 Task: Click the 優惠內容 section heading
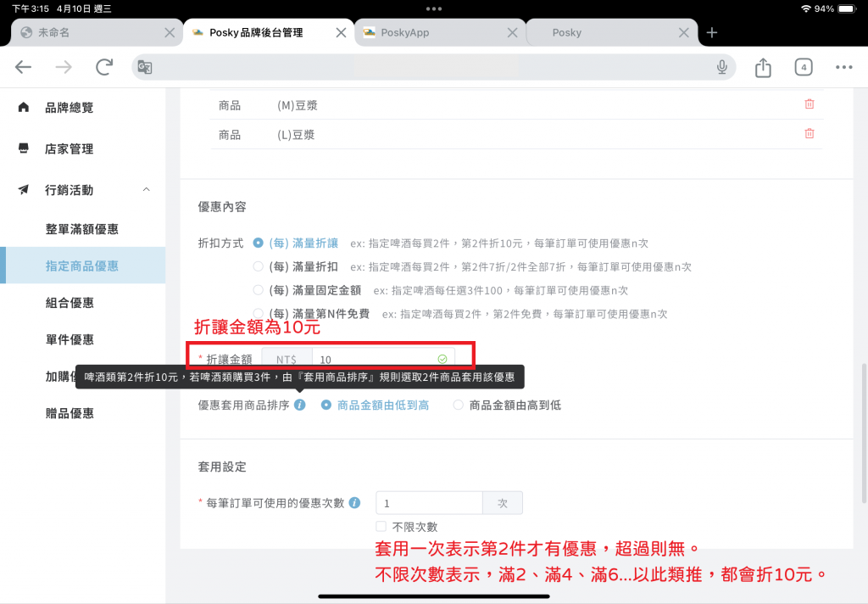(222, 207)
